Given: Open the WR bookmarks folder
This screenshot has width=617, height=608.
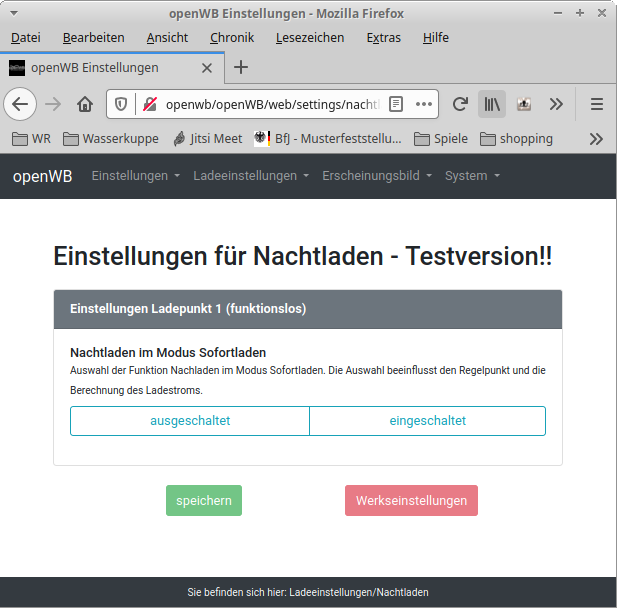Looking at the screenshot, I should [x=31, y=139].
